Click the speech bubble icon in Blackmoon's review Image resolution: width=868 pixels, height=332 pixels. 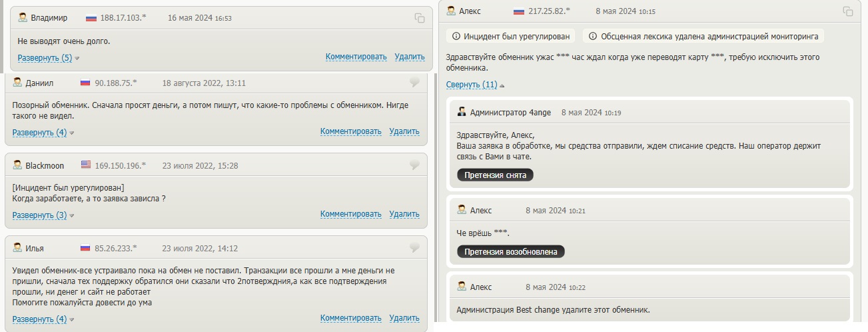[414, 165]
